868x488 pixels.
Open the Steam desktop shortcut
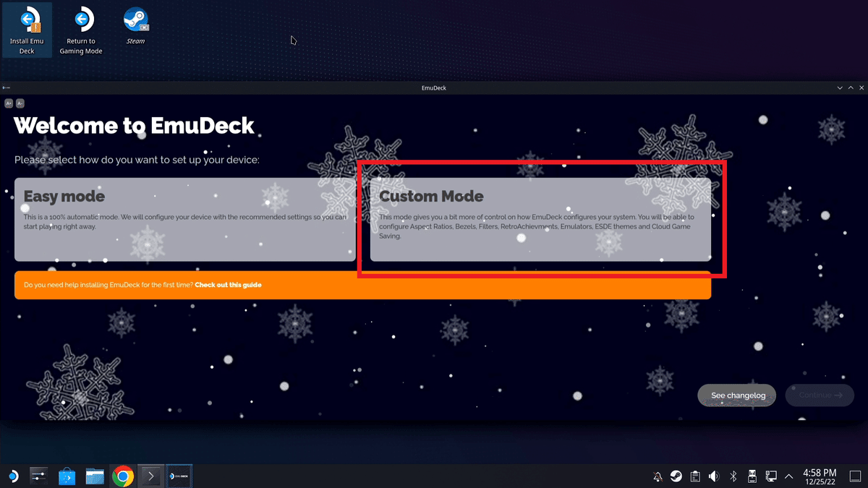click(135, 27)
